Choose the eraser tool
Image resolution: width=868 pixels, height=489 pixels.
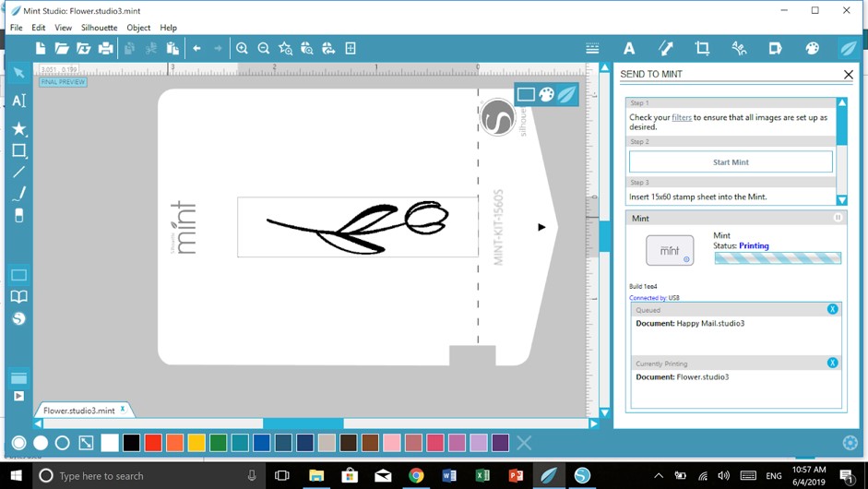(18, 215)
